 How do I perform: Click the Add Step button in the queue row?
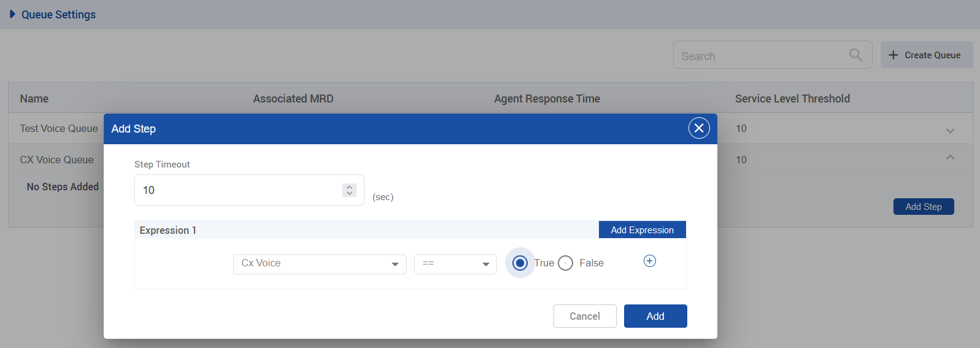click(923, 207)
